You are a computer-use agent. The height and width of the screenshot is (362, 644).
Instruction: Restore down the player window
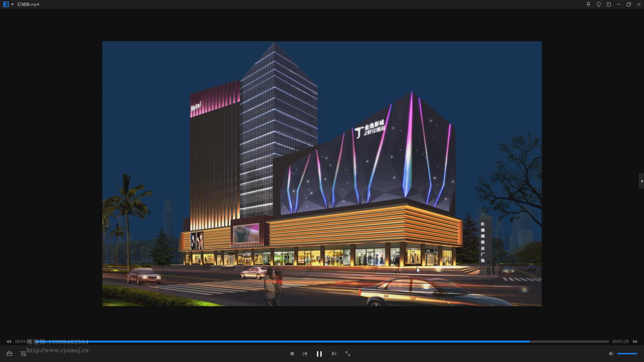(x=629, y=4)
